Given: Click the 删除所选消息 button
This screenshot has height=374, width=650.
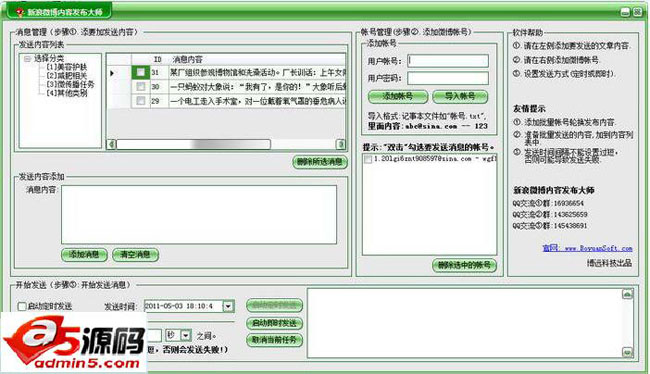Looking at the screenshot, I should tap(320, 162).
